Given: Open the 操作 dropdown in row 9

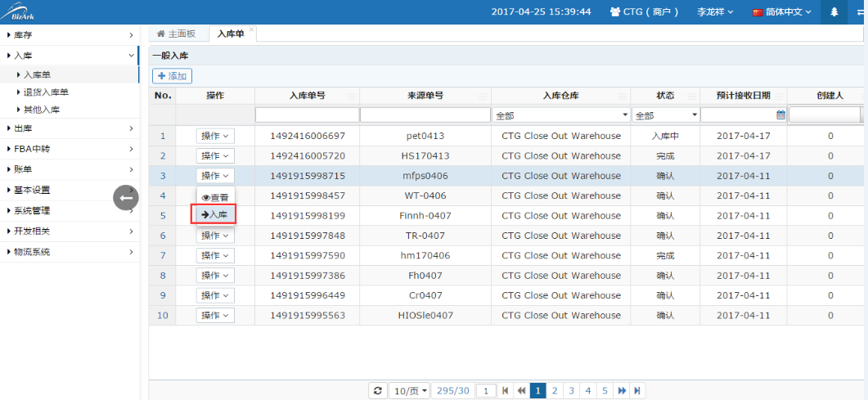Looking at the screenshot, I should click(215, 295).
